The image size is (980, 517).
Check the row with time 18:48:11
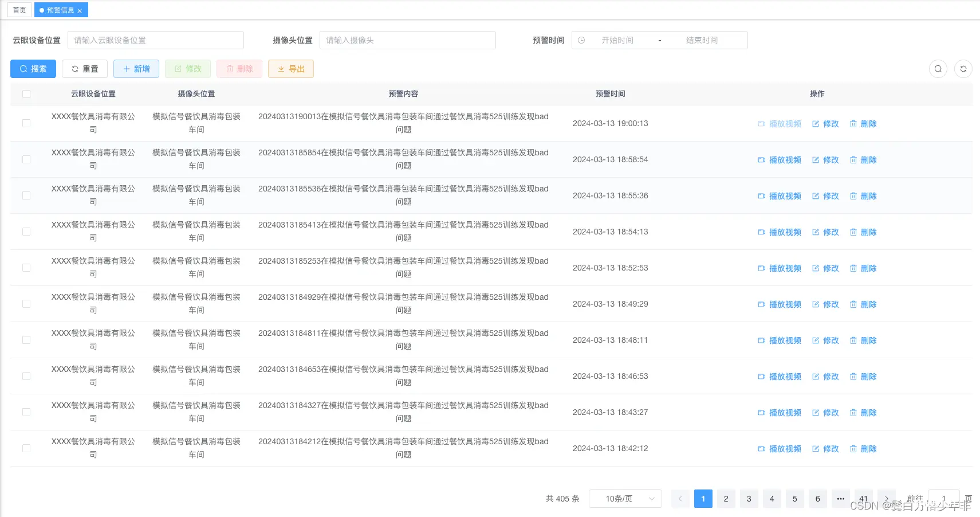[26, 340]
